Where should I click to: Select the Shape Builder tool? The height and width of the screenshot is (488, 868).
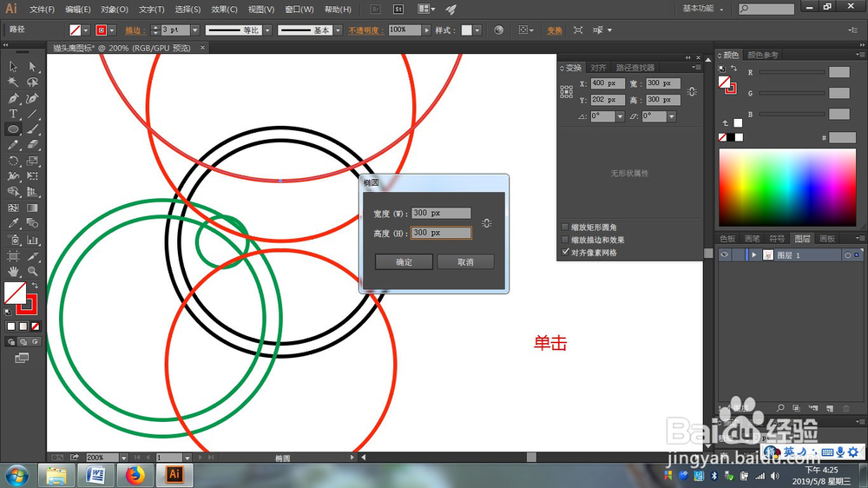(x=13, y=192)
